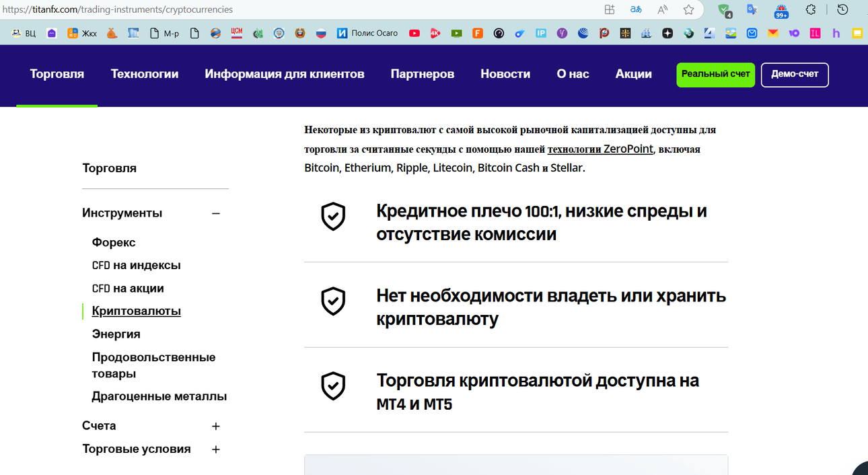Open the Новости top menu
This screenshot has height=475, width=868.
[505, 74]
